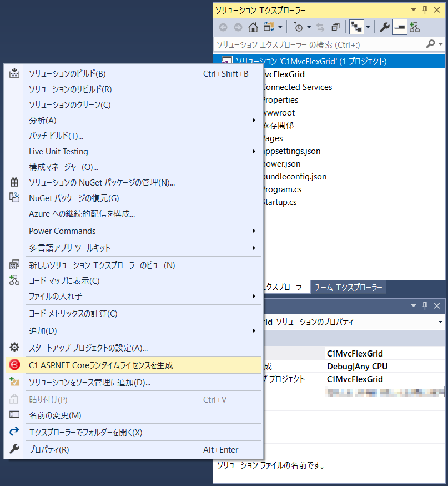Select the Properties node in the tree

(280, 100)
